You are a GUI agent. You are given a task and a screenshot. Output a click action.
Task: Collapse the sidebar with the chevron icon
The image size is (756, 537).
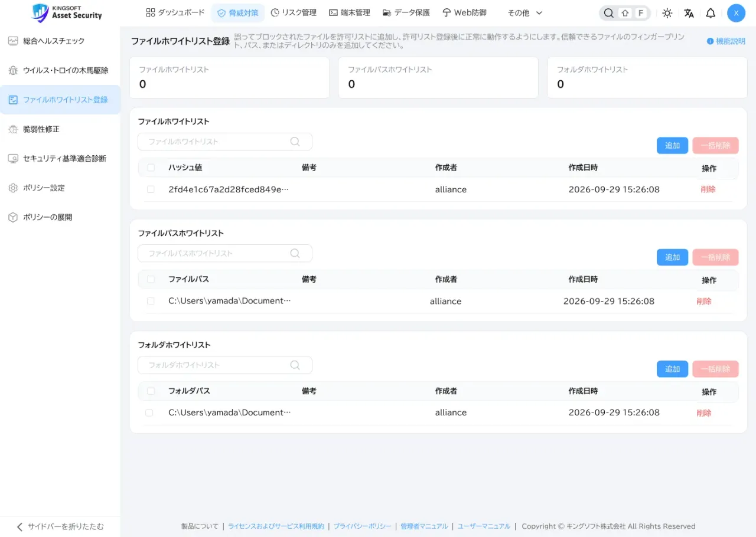coord(19,526)
